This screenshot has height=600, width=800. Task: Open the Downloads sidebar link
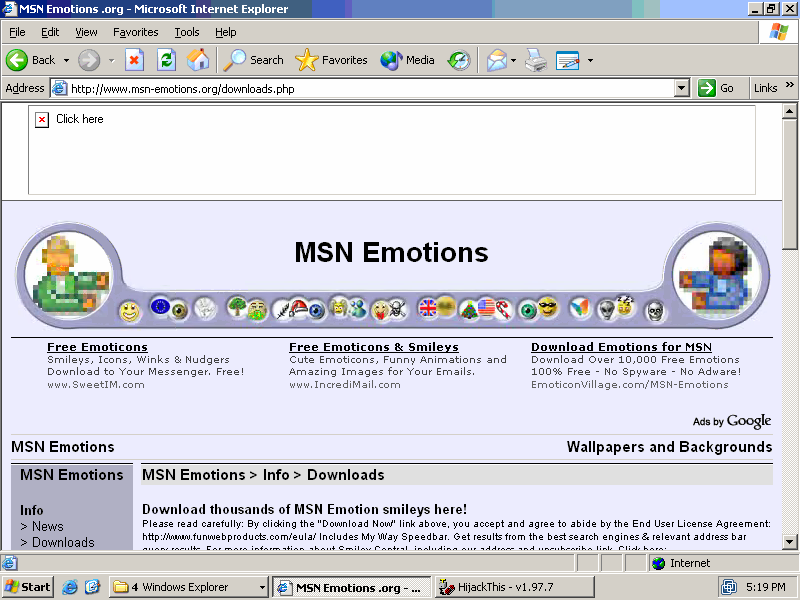pos(63,542)
